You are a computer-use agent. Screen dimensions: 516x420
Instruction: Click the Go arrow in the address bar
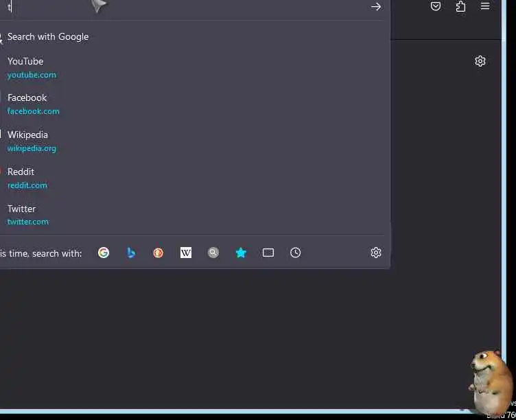[x=376, y=7]
